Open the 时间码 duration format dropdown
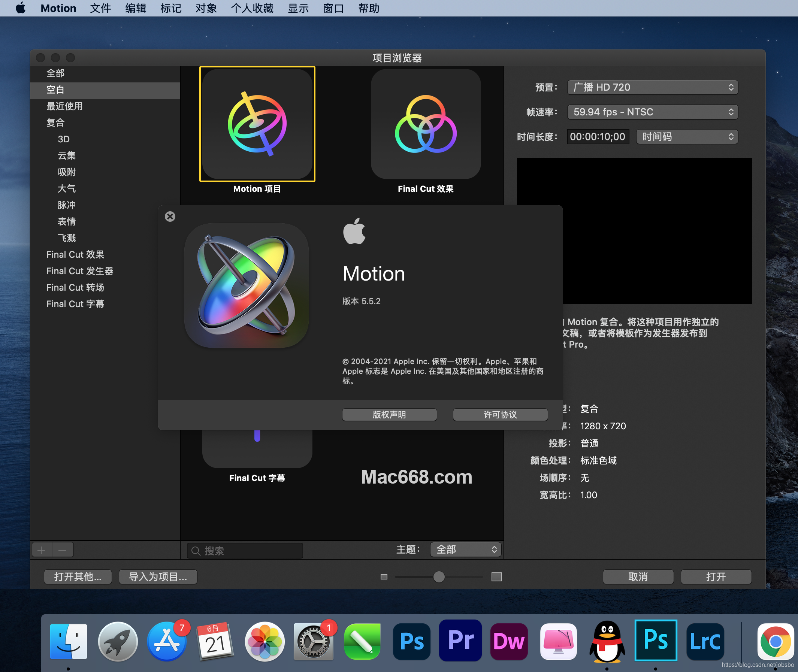Image resolution: width=798 pixels, height=672 pixels. (x=687, y=137)
